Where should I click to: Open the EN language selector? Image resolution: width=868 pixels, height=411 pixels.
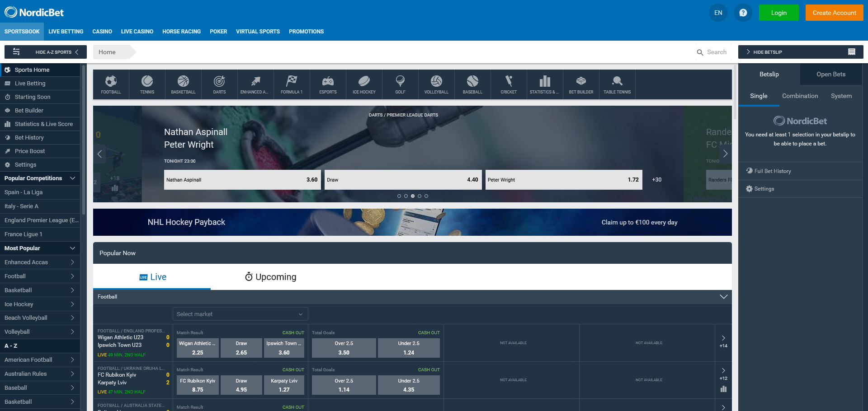tap(718, 13)
